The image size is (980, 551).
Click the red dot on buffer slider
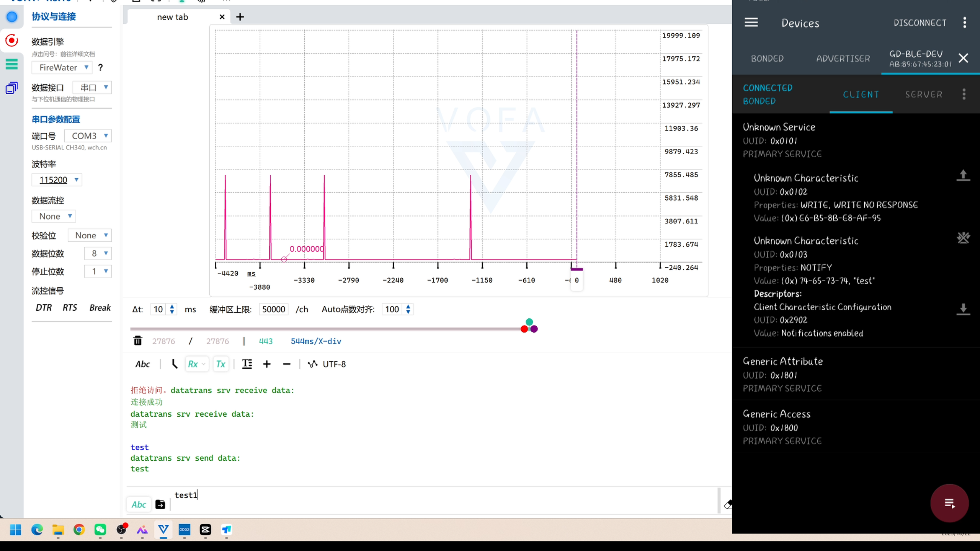point(524,329)
